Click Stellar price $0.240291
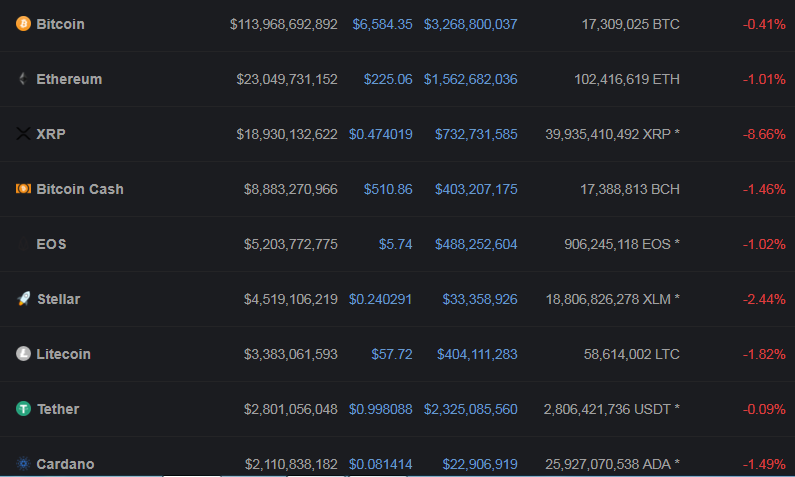 point(380,299)
